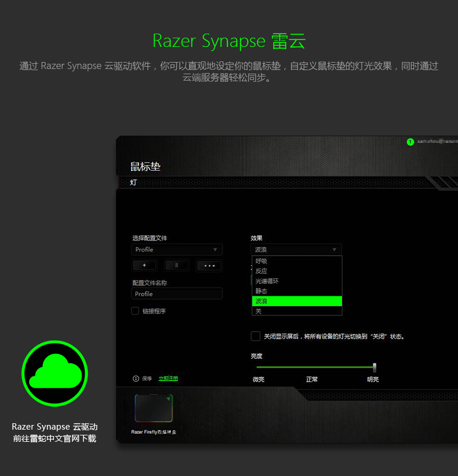
Task: Enable the 链接程序 checkbox
Action: (135, 311)
